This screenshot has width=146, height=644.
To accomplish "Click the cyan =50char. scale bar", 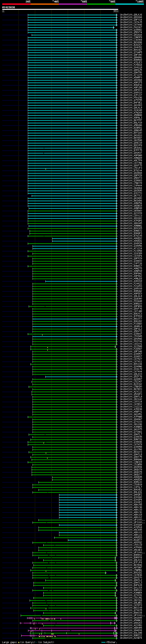I will click(x=104, y=642).
